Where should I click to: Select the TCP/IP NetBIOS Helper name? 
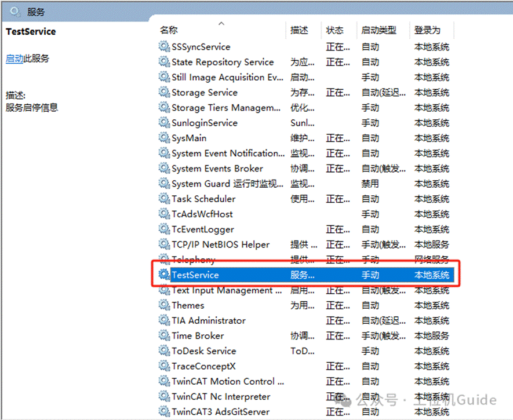[x=220, y=244]
